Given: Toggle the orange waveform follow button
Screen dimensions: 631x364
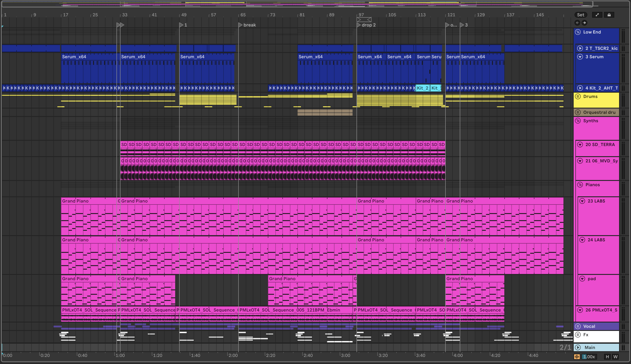Looking at the screenshot, I should click(x=577, y=357).
